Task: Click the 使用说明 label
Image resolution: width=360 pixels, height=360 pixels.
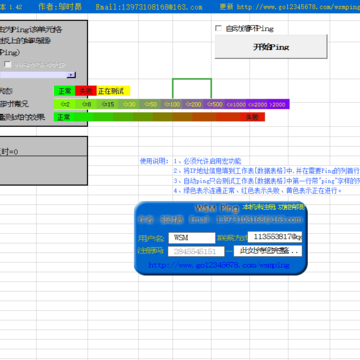Action: pos(154,161)
